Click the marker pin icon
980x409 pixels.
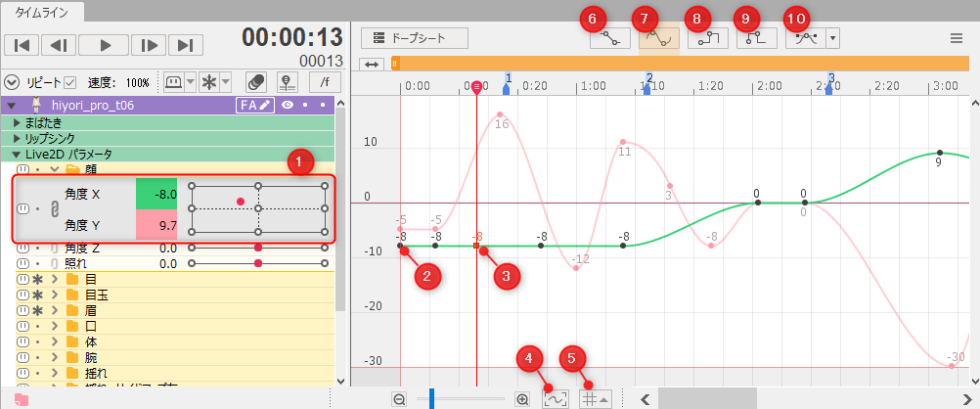pos(289,82)
